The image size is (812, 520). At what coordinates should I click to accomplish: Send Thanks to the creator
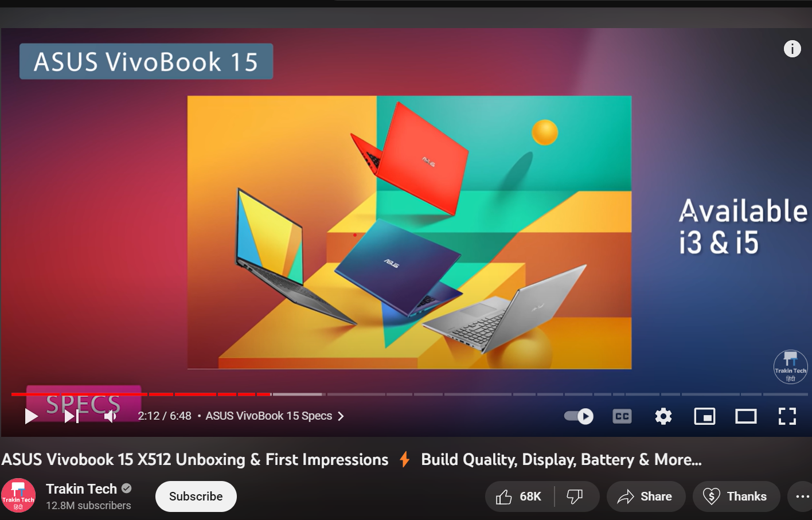(x=736, y=496)
